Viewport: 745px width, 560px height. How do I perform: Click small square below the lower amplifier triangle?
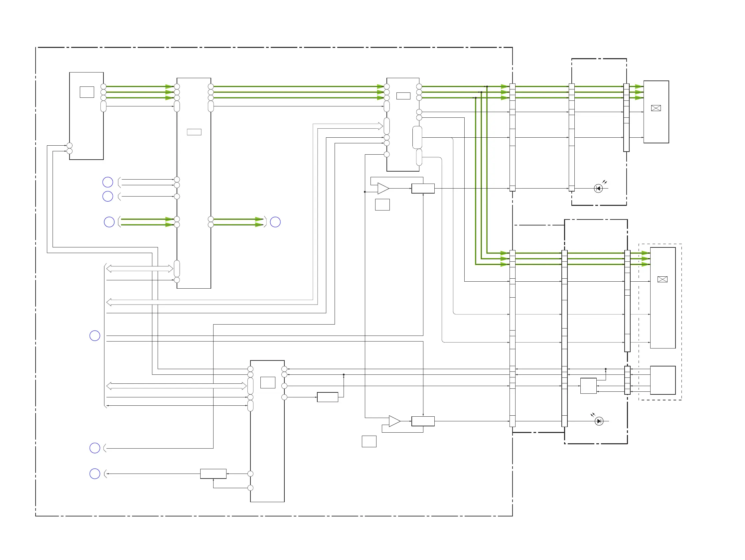pos(369,442)
